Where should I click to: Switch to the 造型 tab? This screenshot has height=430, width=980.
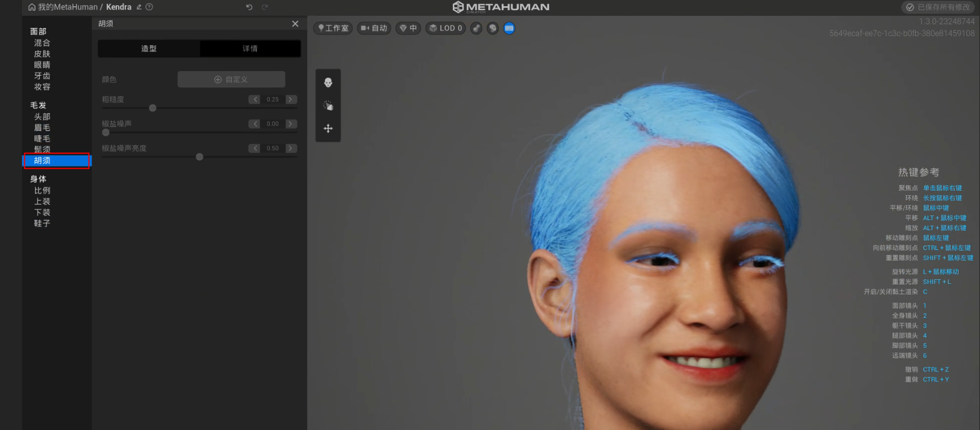(x=149, y=49)
